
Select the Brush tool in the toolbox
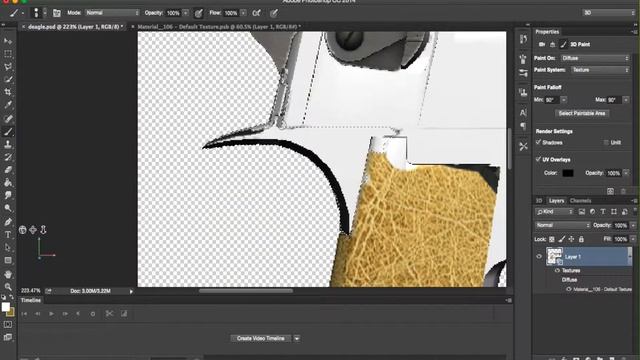(x=8, y=131)
